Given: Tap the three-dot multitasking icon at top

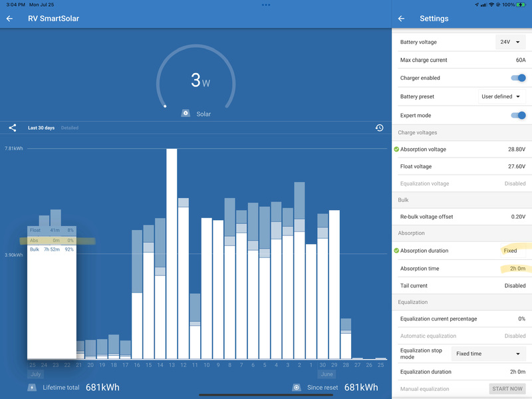Looking at the screenshot, I should click(266, 5).
